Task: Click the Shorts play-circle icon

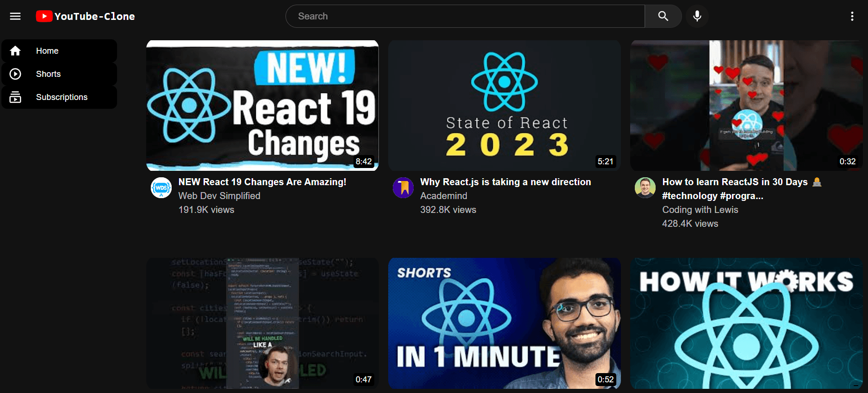Action: [15, 74]
